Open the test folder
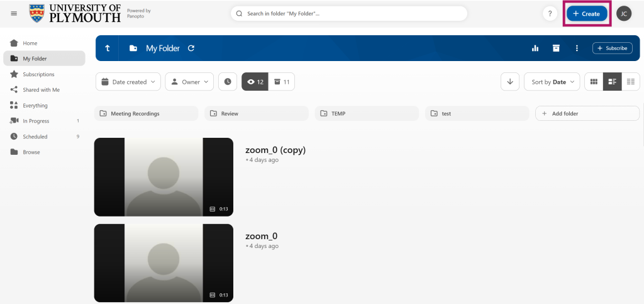 477,113
